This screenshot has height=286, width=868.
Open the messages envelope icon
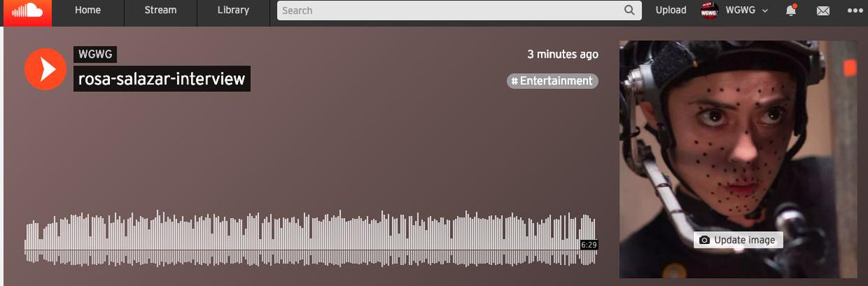pyautogui.click(x=822, y=11)
